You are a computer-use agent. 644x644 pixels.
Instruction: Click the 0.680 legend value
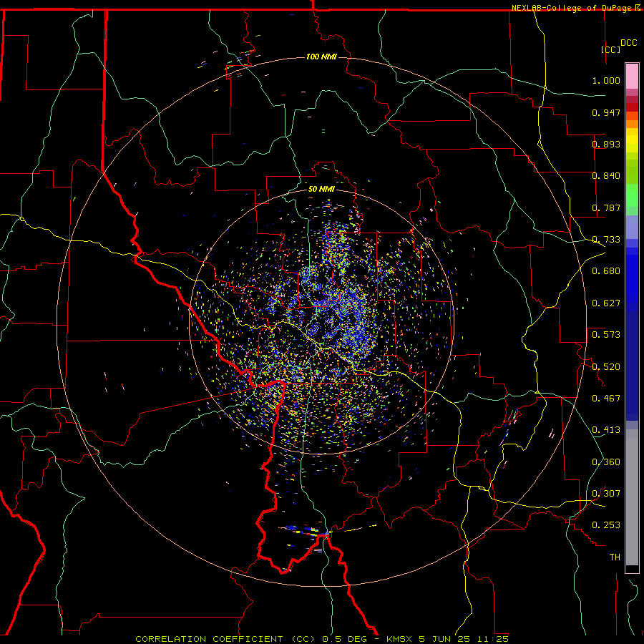[606, 271]
